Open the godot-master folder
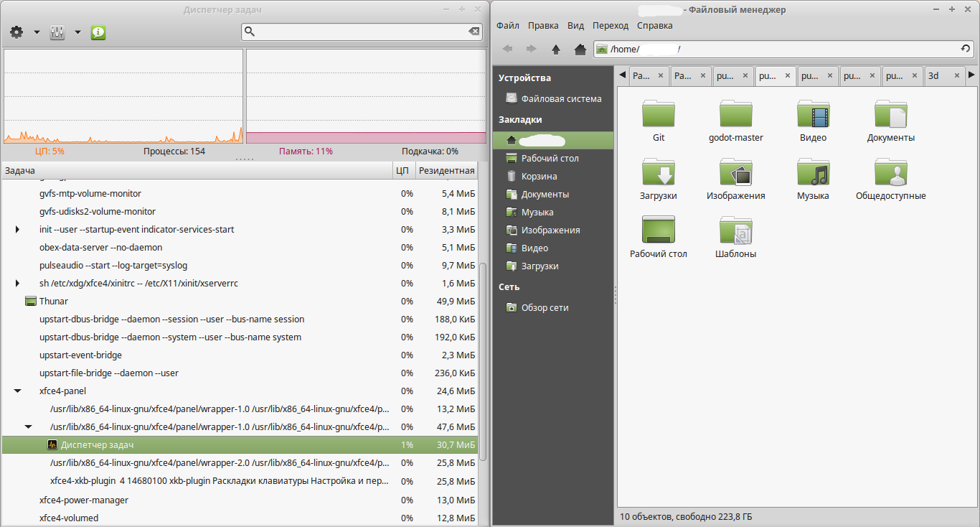The image size is (980, 527). click(735, 115)
